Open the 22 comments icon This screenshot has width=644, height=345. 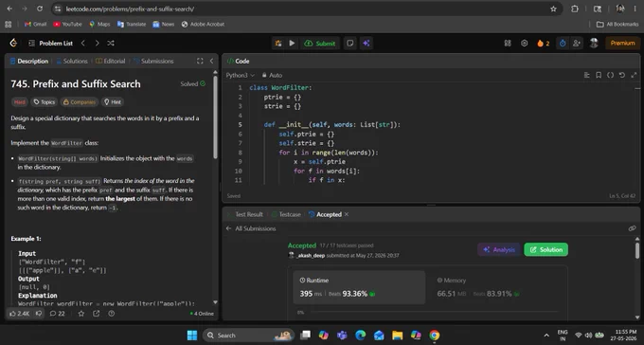[57, 314]
